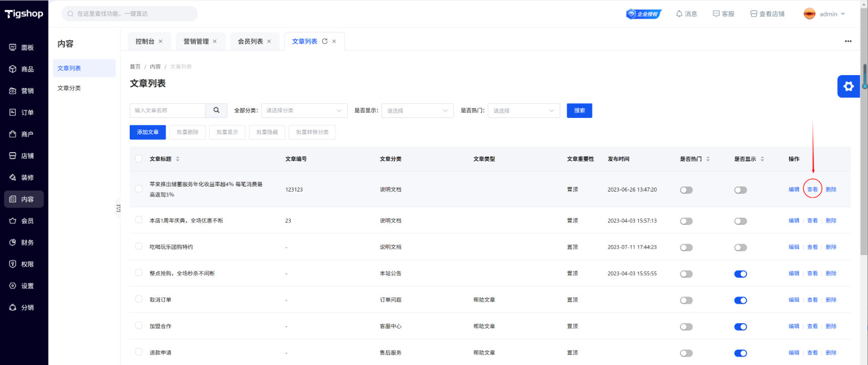Click 删除 for 吃喝玩乐团购特约 row
The image size is (868, 365).
831,247
